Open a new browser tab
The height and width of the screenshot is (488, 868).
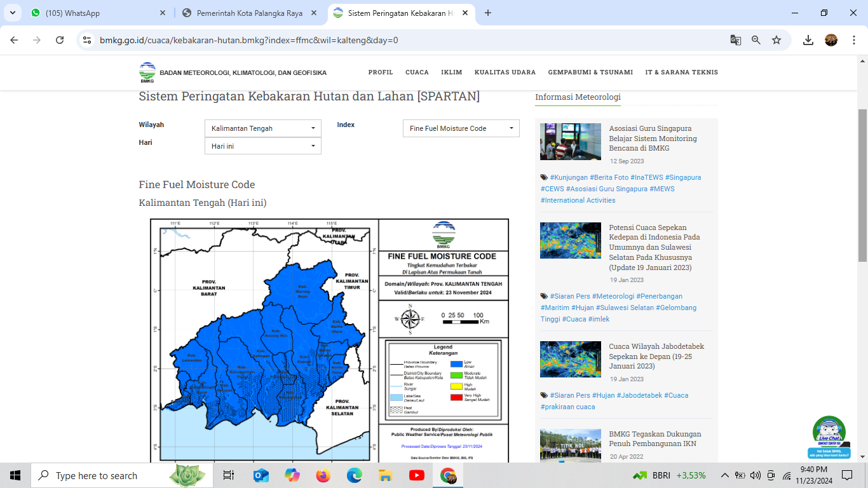pos(488,13)
